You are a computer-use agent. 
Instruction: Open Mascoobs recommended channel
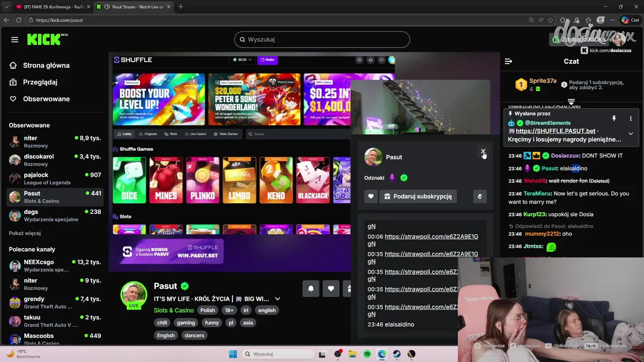[x=55, y=339]
